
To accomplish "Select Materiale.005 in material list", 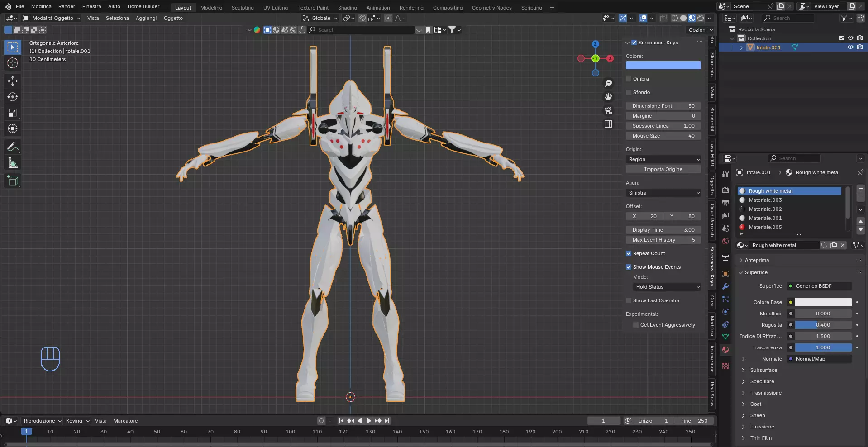I will click(x=789, y=227).
